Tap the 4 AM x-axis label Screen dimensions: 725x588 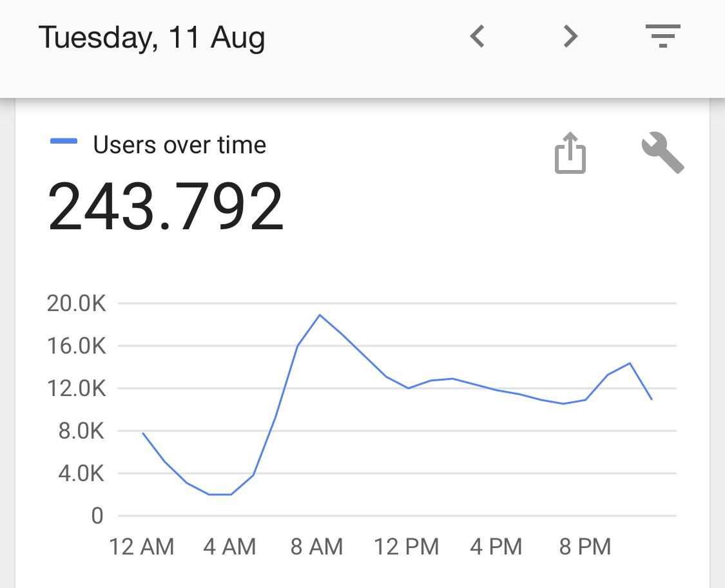click(x=229, y=547)
